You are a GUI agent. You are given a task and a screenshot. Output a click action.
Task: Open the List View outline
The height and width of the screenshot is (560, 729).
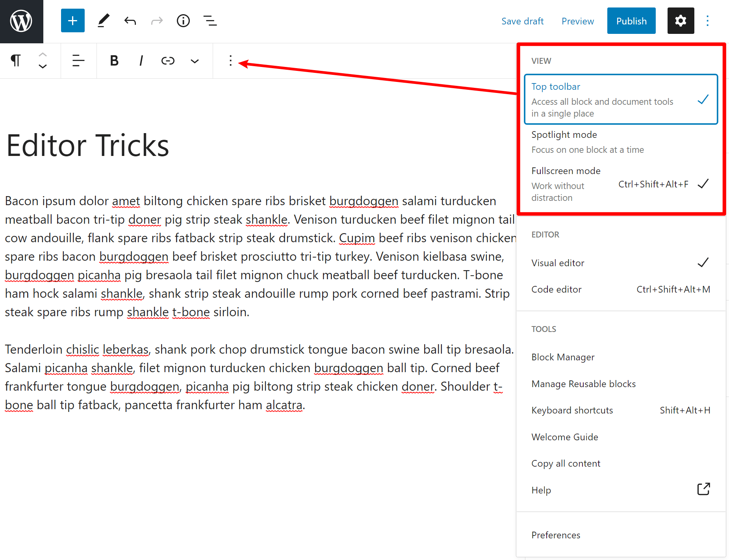click(x=210, y=20)
